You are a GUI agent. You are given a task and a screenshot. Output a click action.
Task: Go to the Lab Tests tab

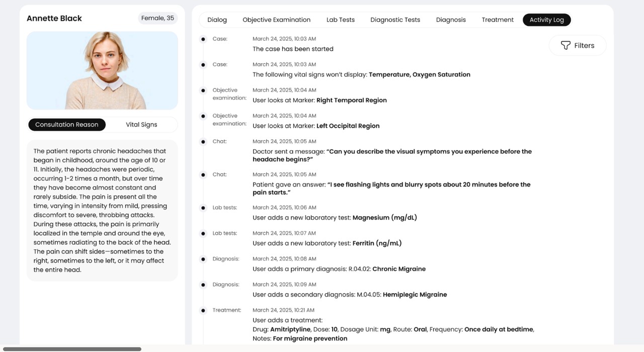point(340,20)
